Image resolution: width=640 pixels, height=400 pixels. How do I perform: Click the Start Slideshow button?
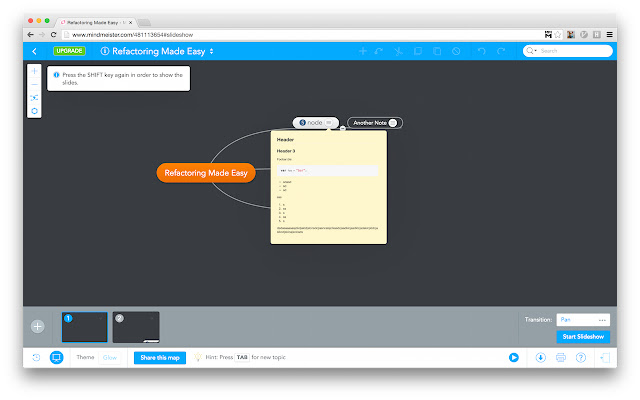click(583, 337)
